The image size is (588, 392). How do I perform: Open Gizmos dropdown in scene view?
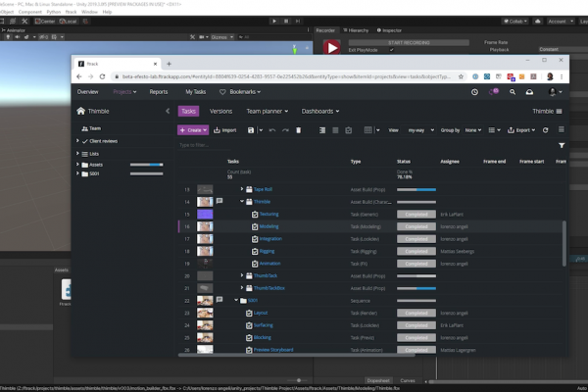(x=222, y=37)
